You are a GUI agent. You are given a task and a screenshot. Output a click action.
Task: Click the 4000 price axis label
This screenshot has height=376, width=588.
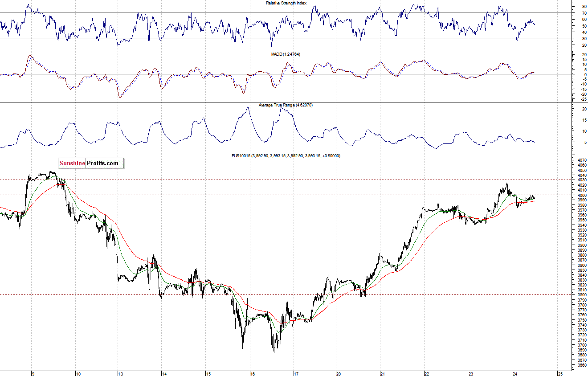(x=581, y=195)
